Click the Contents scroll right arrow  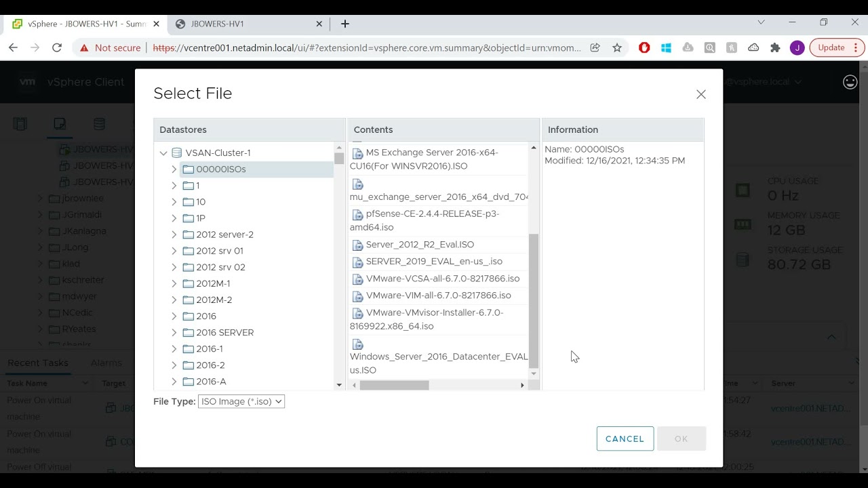(522, 385)
